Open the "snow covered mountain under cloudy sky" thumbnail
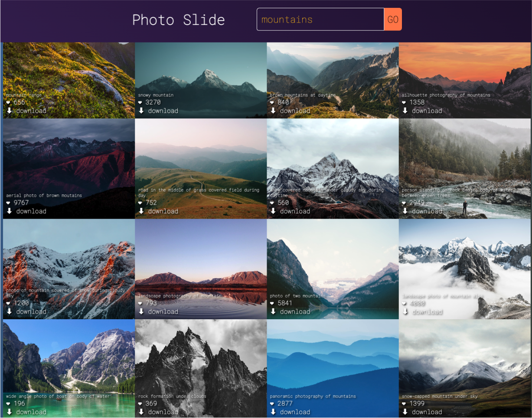 [x=333, y=156]
